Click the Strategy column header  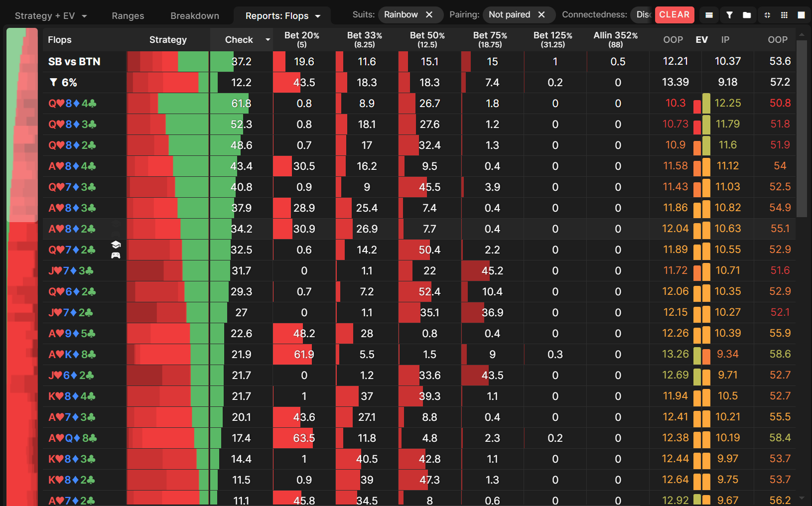168,40
